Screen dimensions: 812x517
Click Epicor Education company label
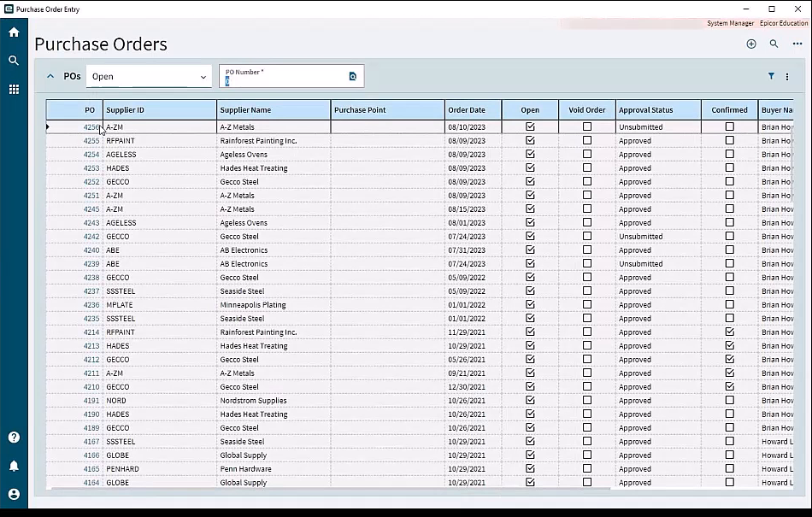click(784, 23)
